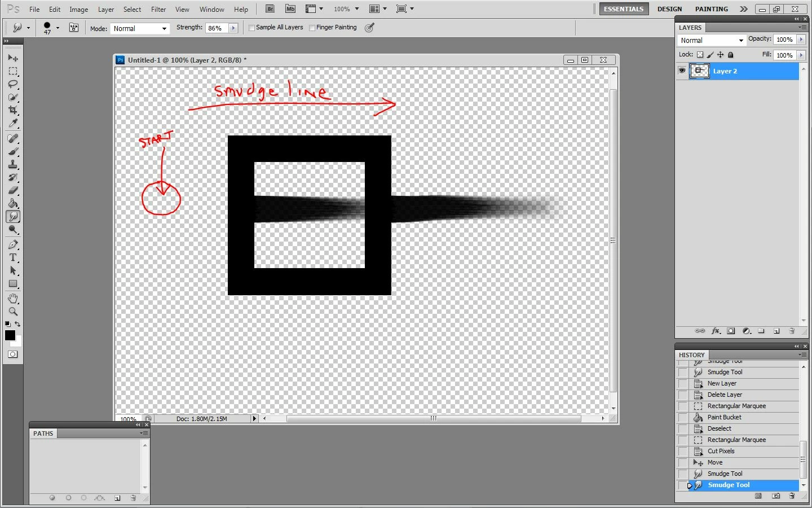Select the Pen tool
This screenshot has height=508, width=812.
13,244
